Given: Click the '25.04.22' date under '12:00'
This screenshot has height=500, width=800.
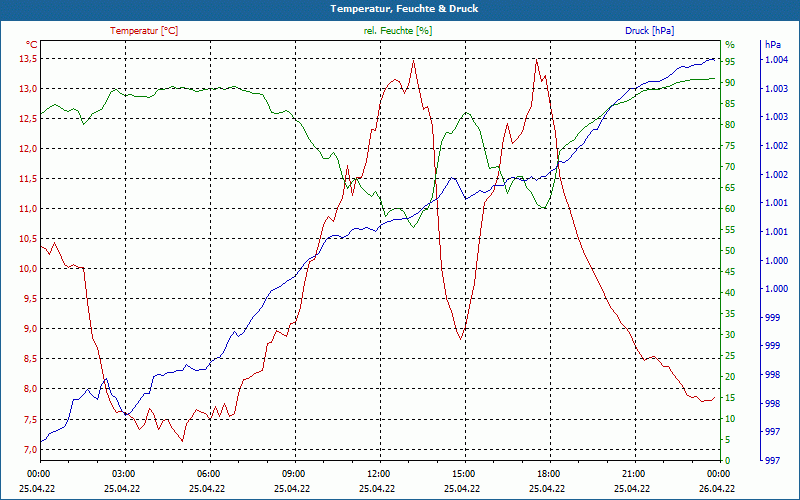Looking at the screenshot, I should (377, 488).
